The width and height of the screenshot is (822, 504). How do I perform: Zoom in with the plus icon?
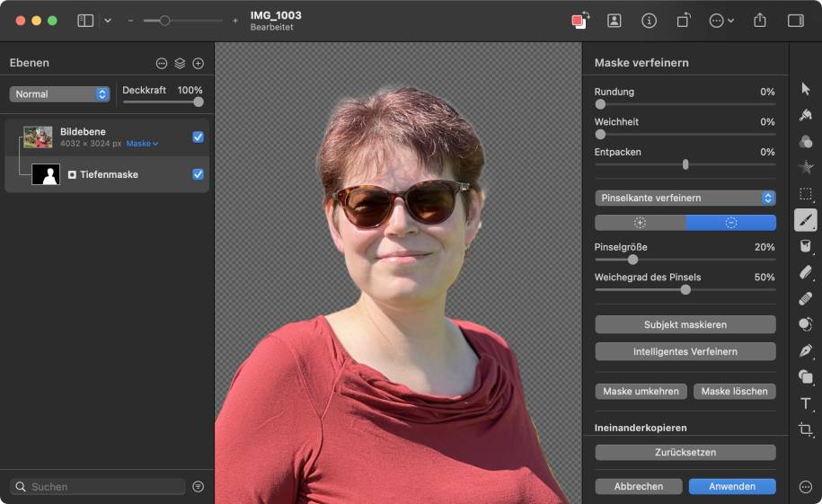coord(235,21)
